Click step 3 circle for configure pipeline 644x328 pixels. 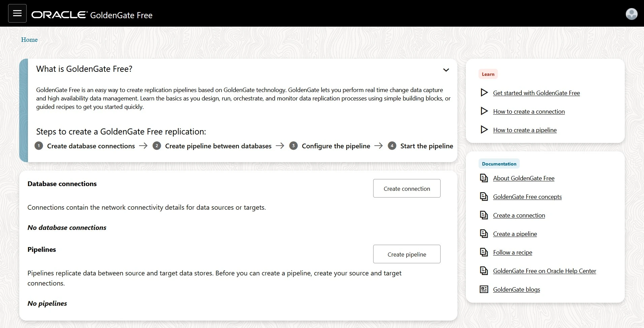[293, 146]
